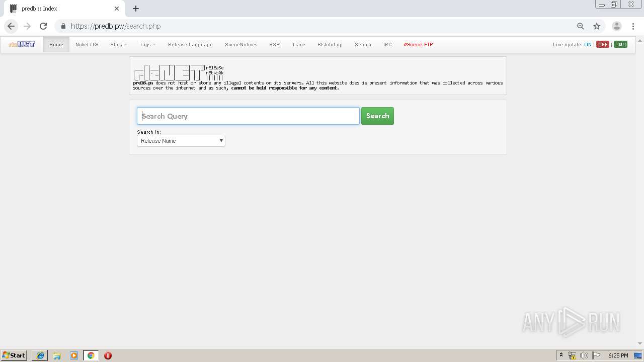644x362 pixels.
Task: Click the browser forward arrow
Action: coord(27,26)
